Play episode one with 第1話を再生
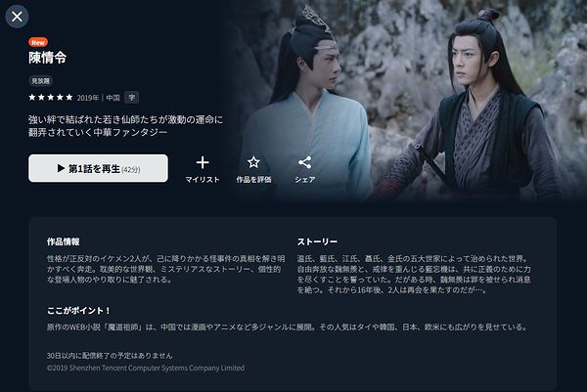 98,168
